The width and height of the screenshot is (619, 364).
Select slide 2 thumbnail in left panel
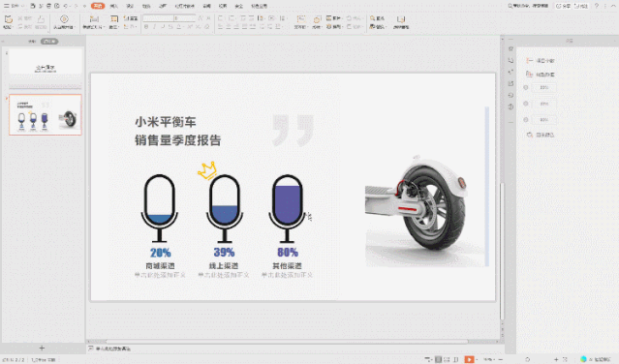coord(46,115)
